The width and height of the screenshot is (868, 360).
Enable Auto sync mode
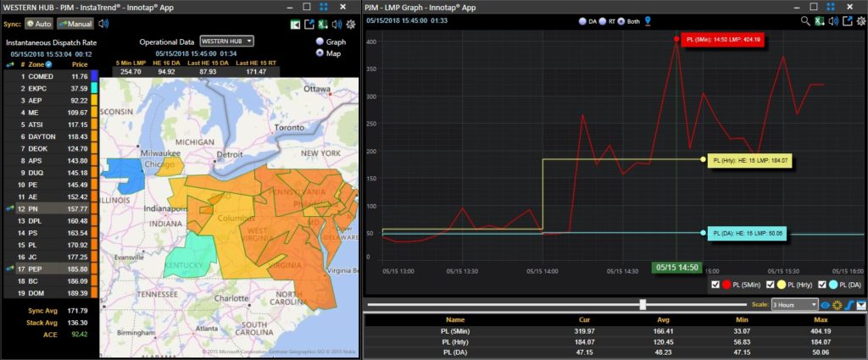pos(39,25)
